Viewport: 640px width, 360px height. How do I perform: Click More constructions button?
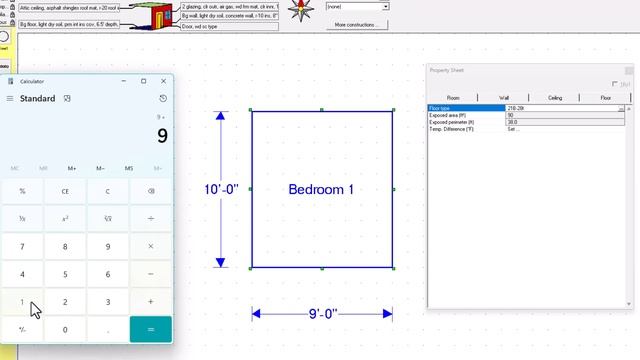357,25
